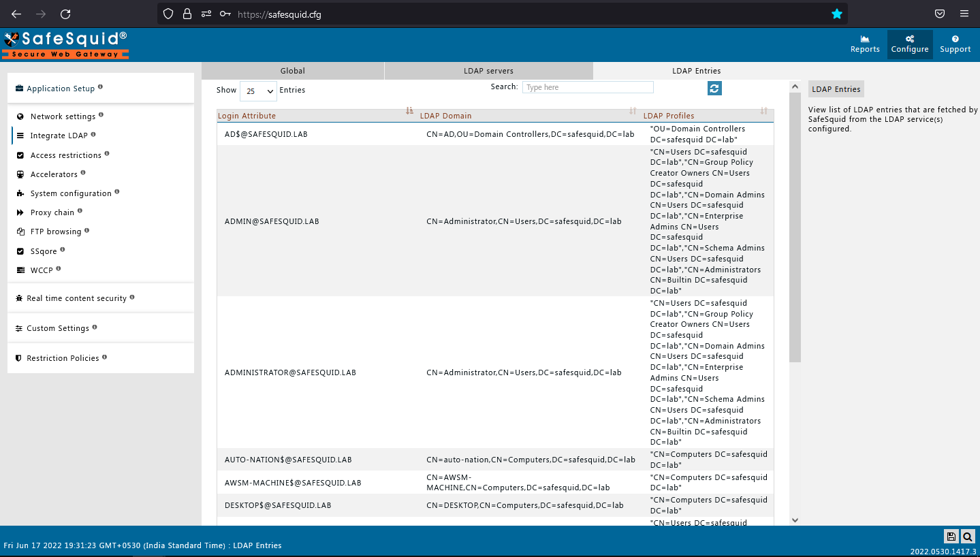Viewport: 980px width, 557px height.
Task: Select DESKTOP$@SAFESQUID.LAB entry
Action: pyautogui.click(x=278, y=505)
